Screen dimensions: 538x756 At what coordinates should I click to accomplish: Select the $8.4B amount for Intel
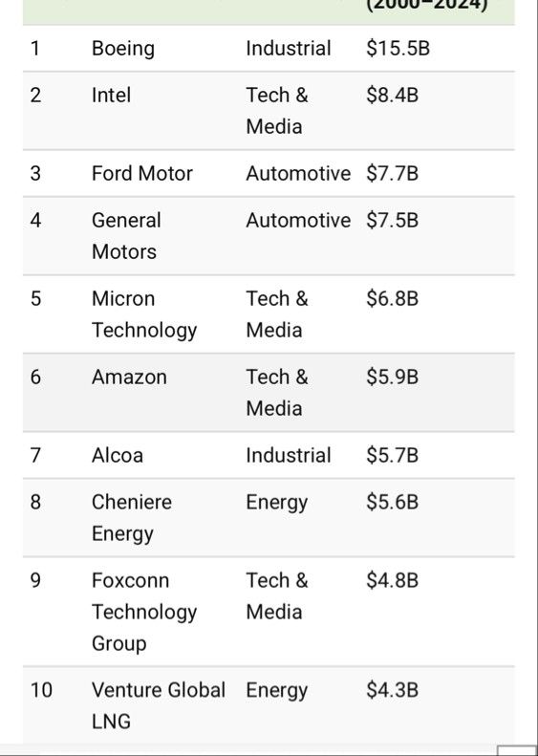pos(392,95)
